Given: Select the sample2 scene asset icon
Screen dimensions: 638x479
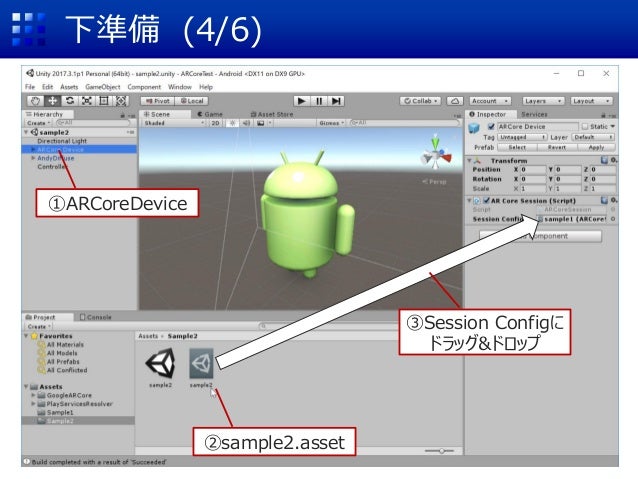Looking at the screenshot, I should click(x=161, y=363).
